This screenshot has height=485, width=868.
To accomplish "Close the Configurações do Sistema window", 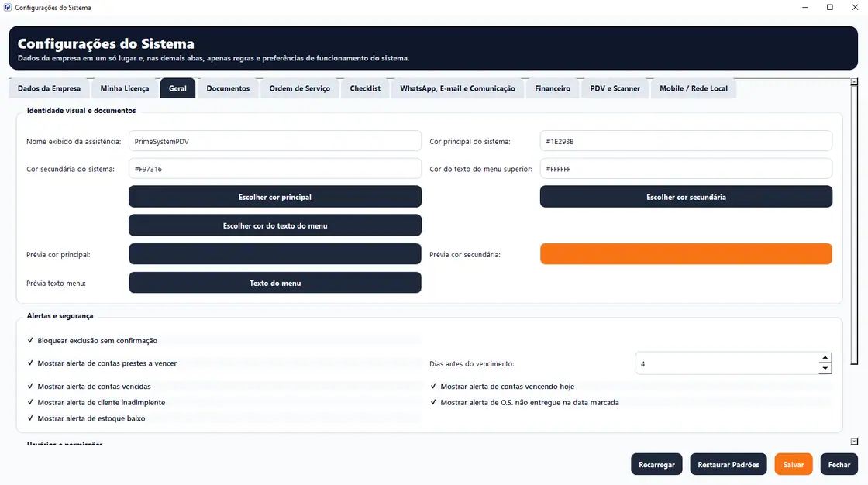I will (x=856, y=7).
